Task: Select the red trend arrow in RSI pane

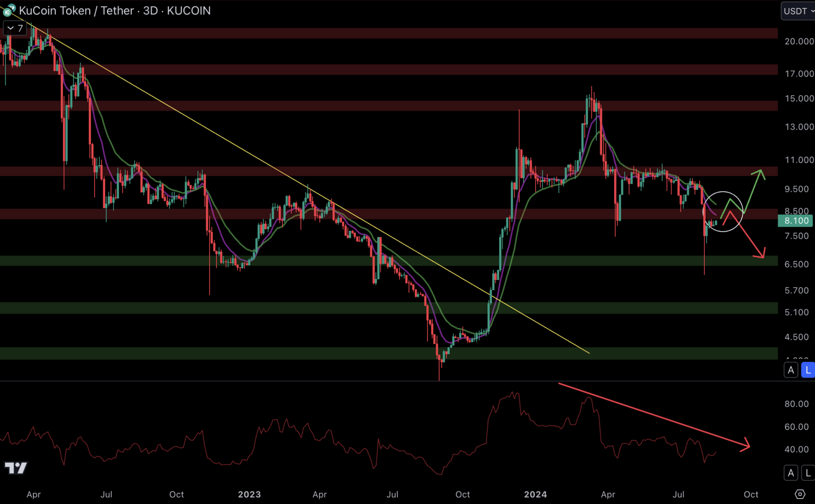Action: 654,415
